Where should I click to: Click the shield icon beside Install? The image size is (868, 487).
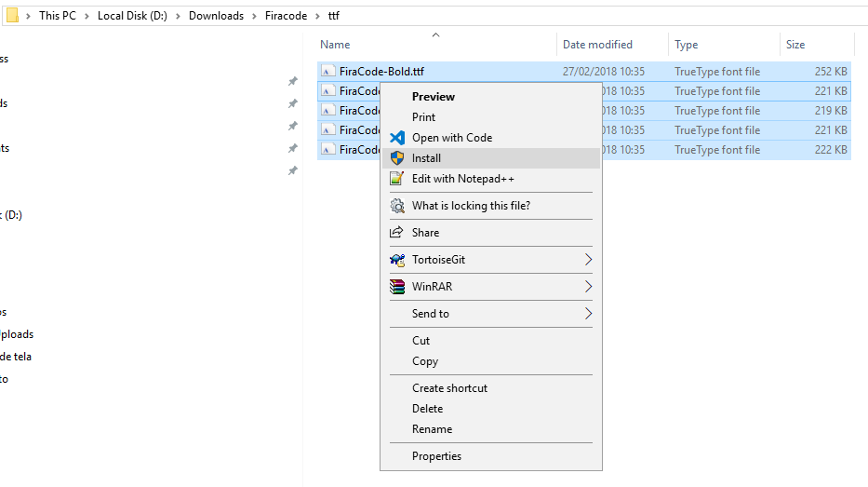coord(397,158)
